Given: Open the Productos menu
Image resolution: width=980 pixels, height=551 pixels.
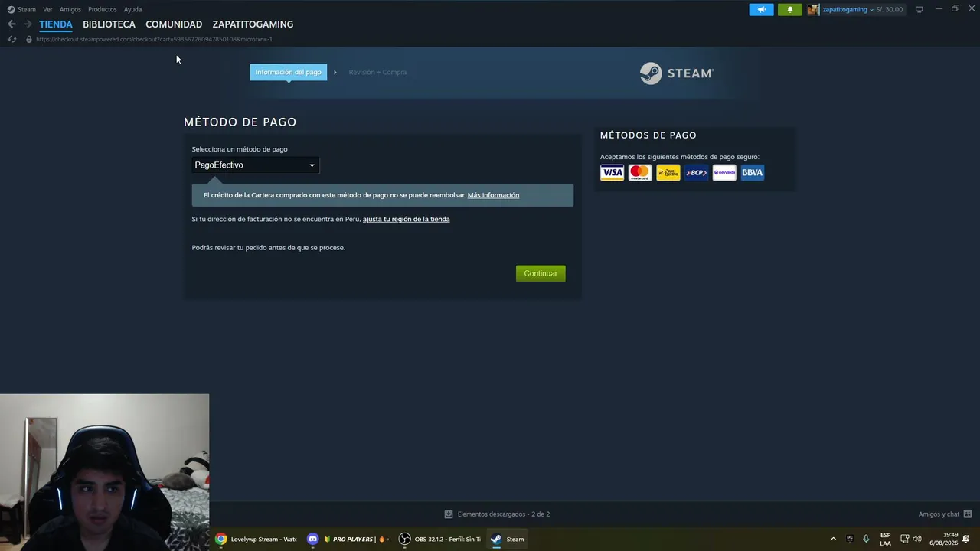Looking at the screenshot, I should [103, 10].
